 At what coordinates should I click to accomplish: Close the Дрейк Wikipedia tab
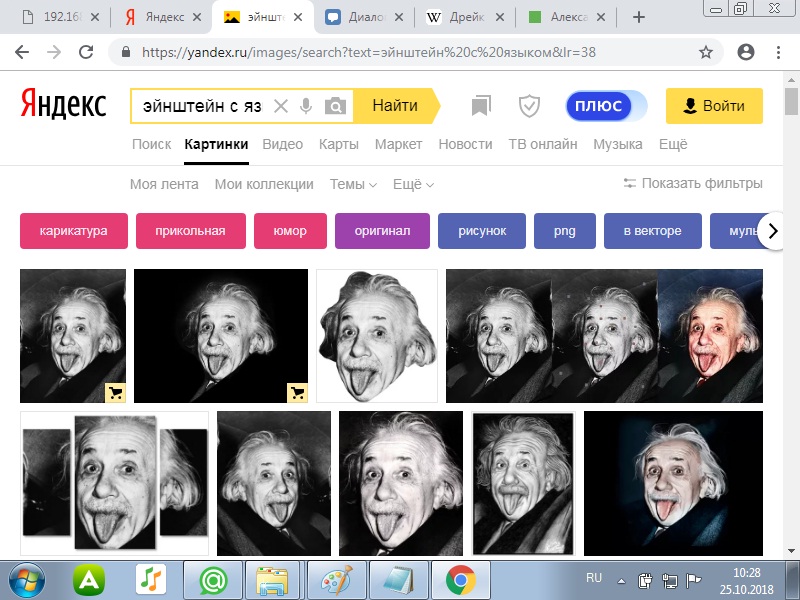tap(500, 17)
